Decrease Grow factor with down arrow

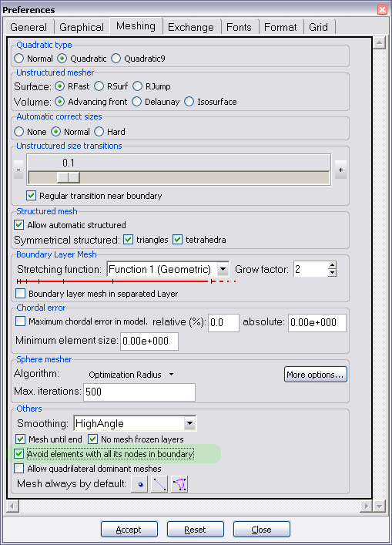(x=332, y=273)
